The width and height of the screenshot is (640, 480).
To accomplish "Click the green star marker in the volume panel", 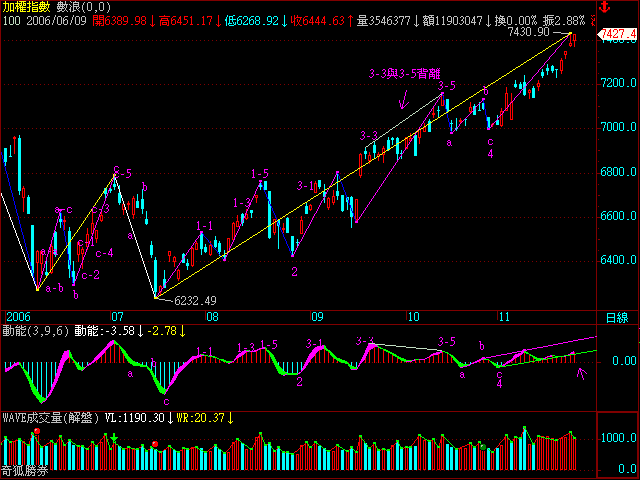I will [115, 438].
